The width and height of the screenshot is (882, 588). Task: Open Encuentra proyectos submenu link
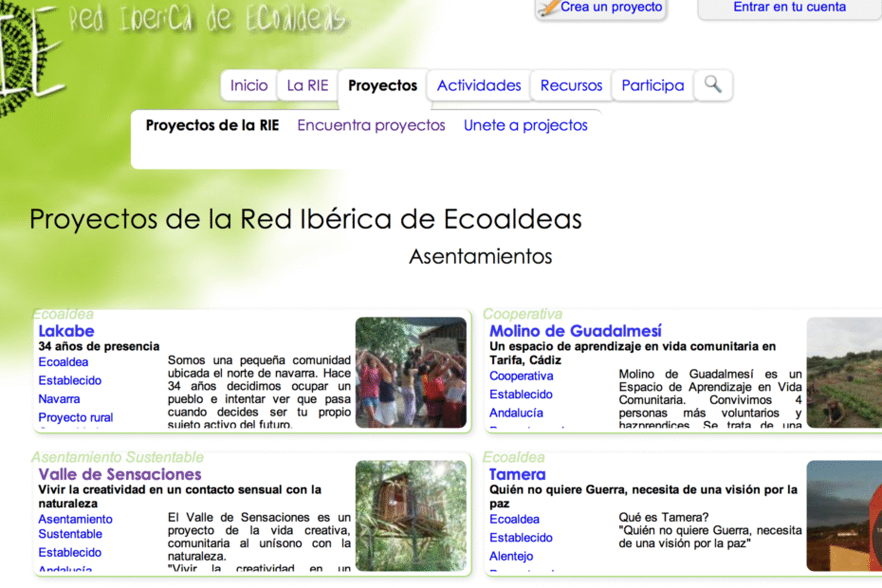coord(371,125)
